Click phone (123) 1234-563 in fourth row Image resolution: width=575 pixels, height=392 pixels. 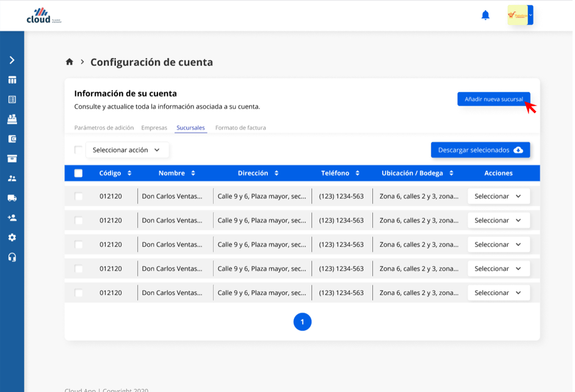point(341,269)
